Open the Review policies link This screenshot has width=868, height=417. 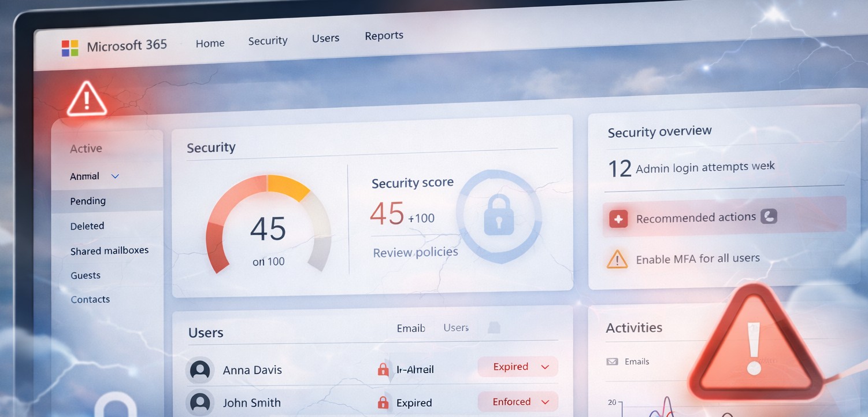coord(416,252)
